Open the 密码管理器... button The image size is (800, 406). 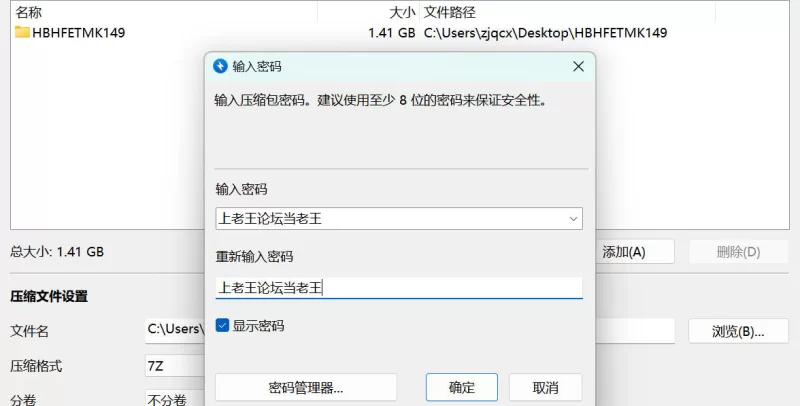(x=306, y=388)
